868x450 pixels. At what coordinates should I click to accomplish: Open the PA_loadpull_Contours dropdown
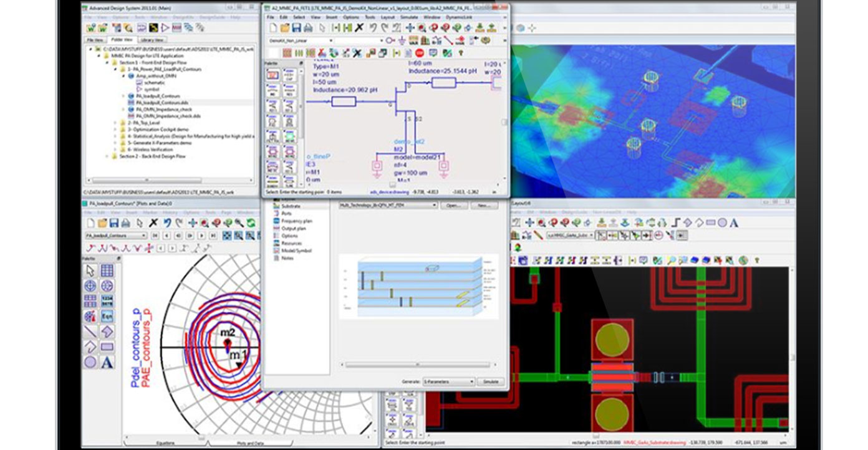(x=144, y=236)
